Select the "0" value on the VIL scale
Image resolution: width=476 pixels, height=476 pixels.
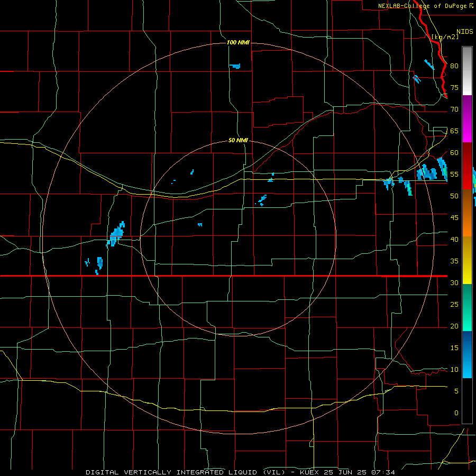456,413
